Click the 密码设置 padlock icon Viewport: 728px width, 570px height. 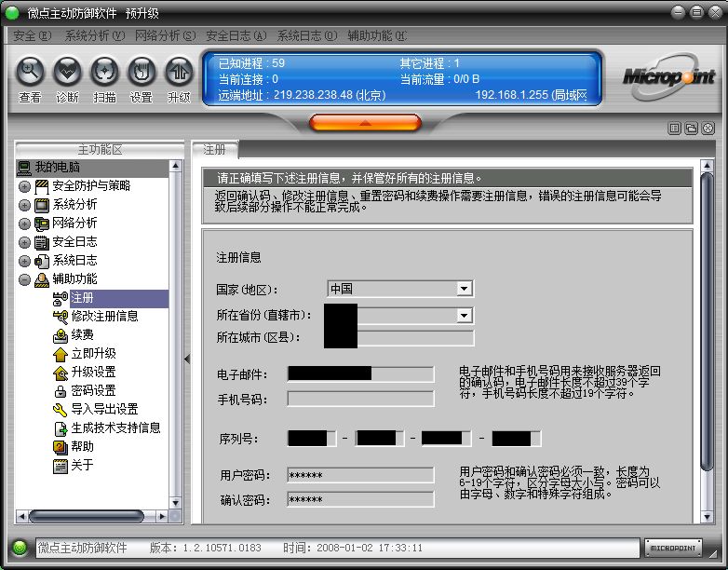coord(61,391)
